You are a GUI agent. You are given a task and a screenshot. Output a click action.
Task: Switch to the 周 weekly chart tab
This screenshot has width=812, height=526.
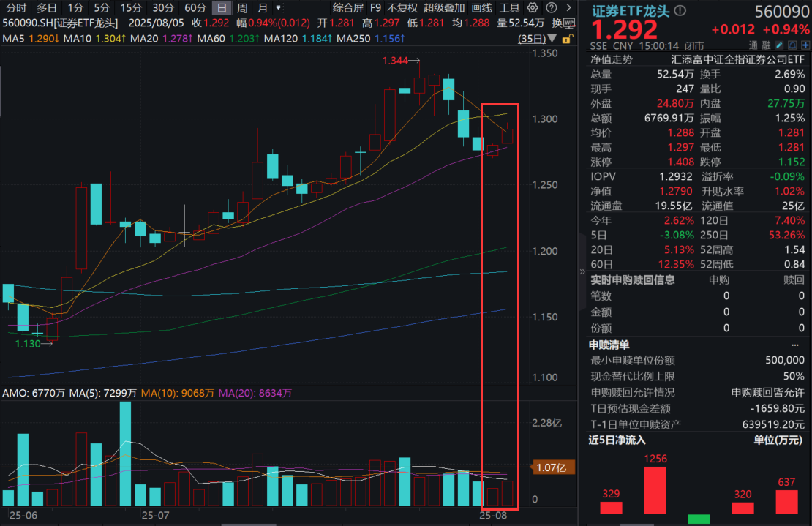click(x=241, y=7)
